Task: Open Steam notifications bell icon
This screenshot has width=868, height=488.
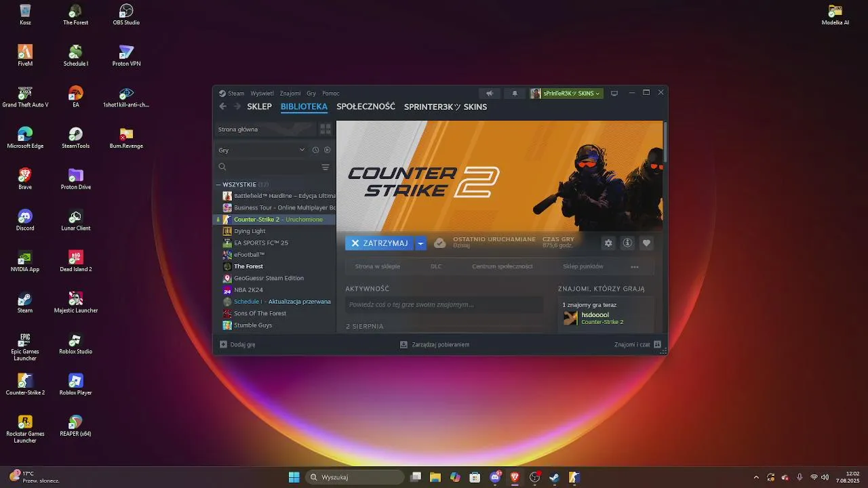Action: tap(515, 94)
